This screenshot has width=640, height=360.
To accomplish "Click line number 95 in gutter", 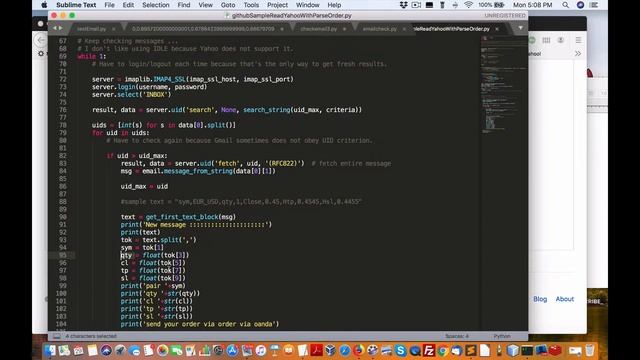I will 62,255.
